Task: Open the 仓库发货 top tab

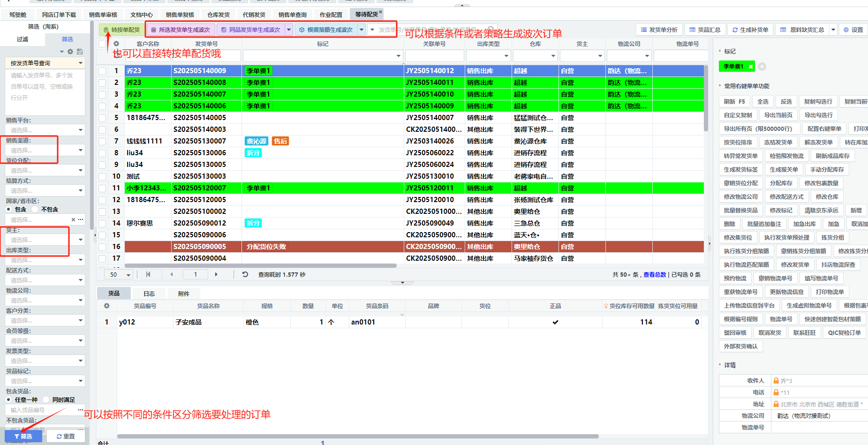Action: pos(219,15)
